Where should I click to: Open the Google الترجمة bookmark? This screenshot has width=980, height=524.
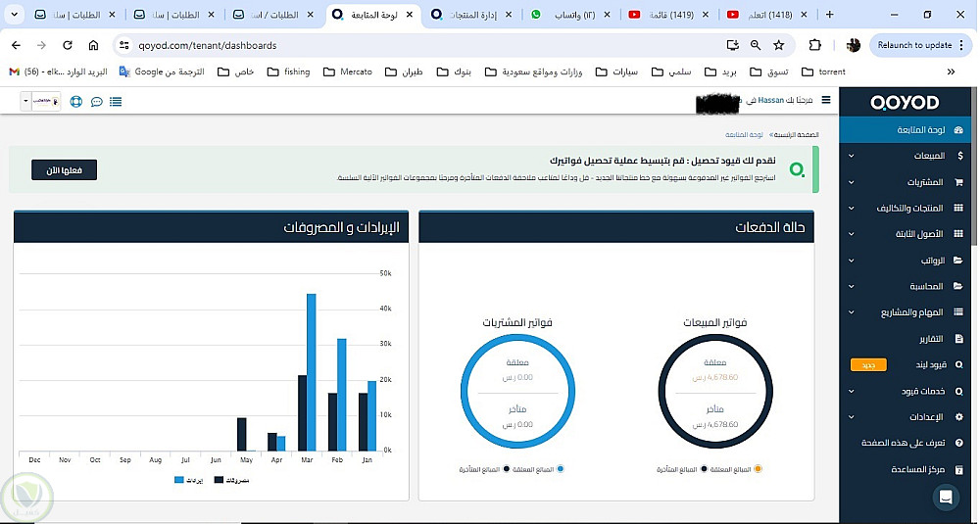click(162, 71)
